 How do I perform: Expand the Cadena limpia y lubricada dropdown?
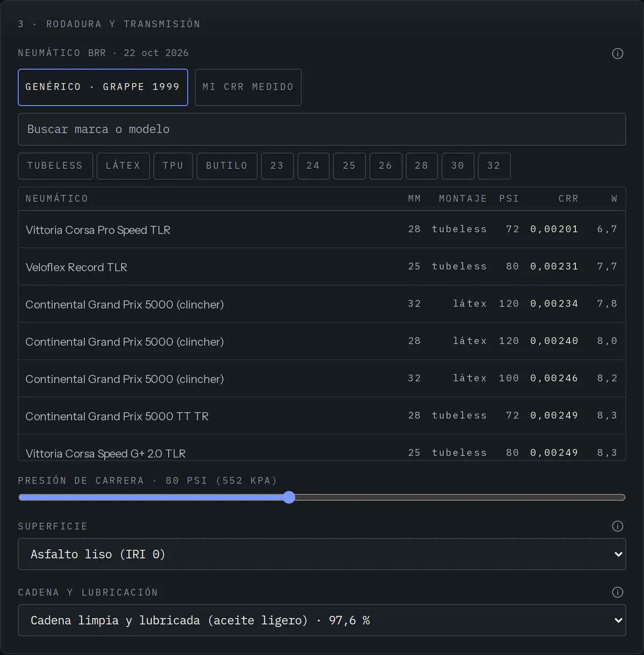322,620
